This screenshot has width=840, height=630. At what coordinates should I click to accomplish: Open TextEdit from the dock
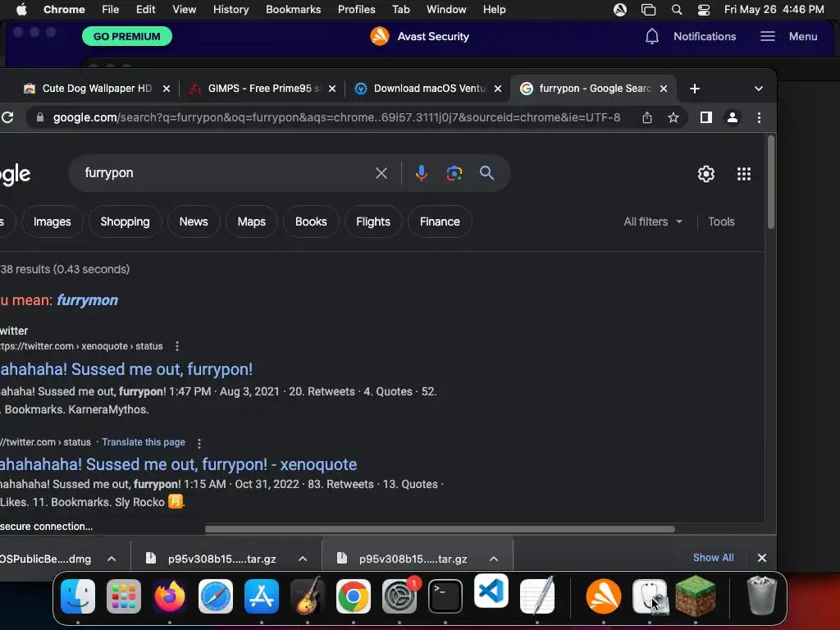click(x=537, y=596)
